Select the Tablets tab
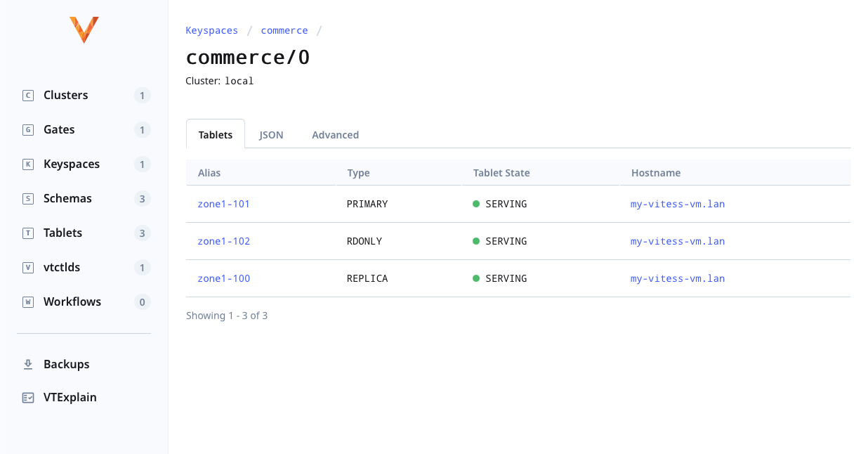The width and height of the screenshot is (868, 454). [x=215, y=134]
